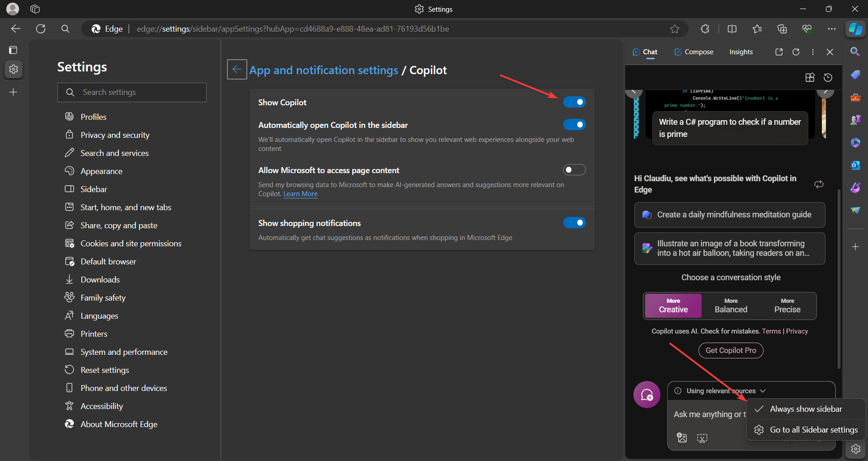
Task: Select More Balanced conversation style
Action: coord(731,306)
